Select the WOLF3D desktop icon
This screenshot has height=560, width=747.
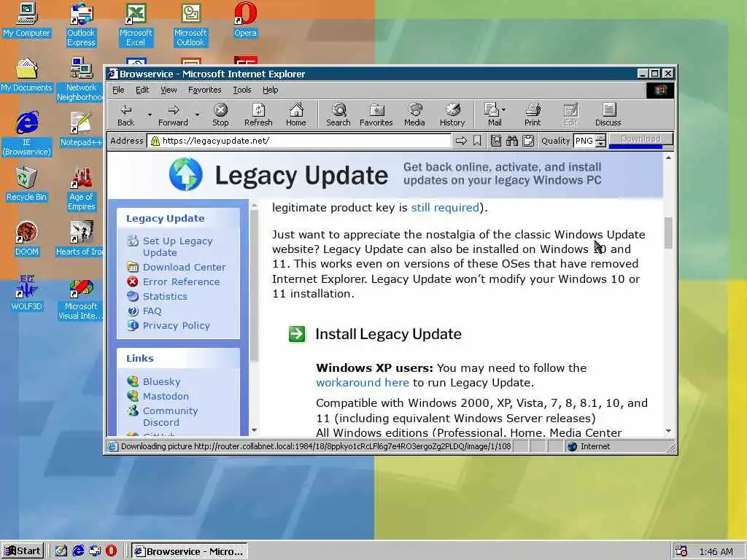27,293
